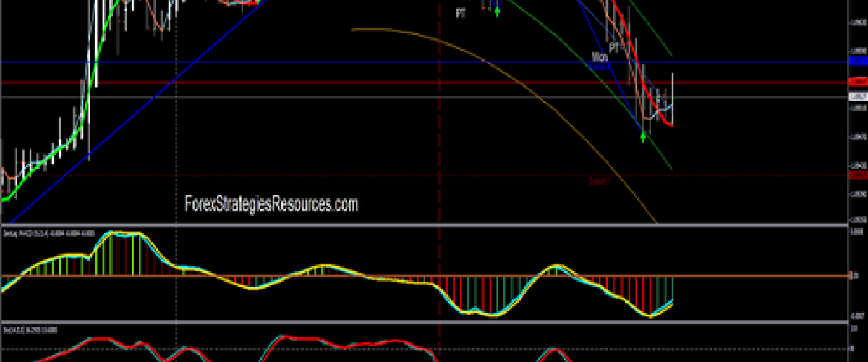
Task: Select the MACD indicator label in the sub-window
Action: [36, 232]
